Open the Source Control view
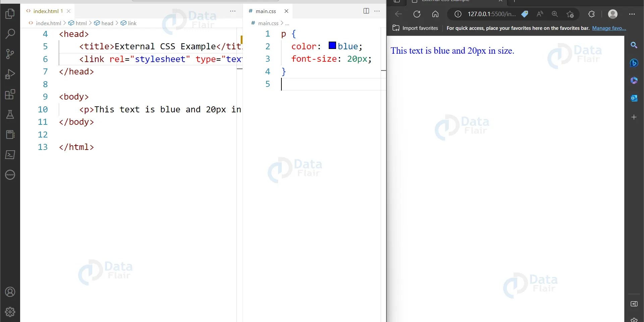The image size is (644, 322). pos(10,54)
